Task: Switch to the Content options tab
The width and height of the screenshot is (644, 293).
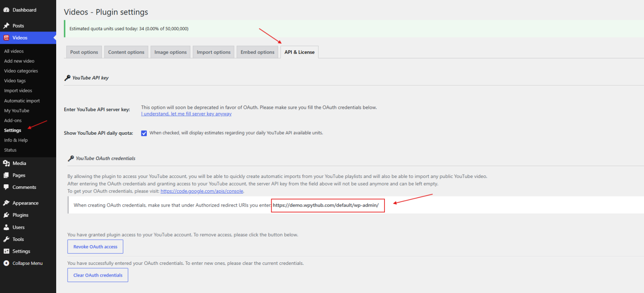Action: pyautogui.click(x=126, y=52)
